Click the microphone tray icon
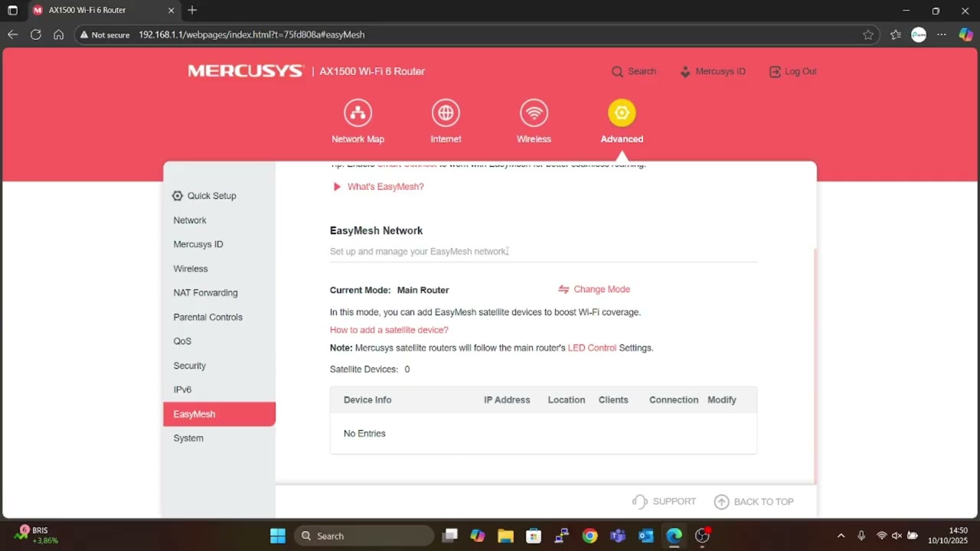 pyautogui.click(x=861, y=536)
